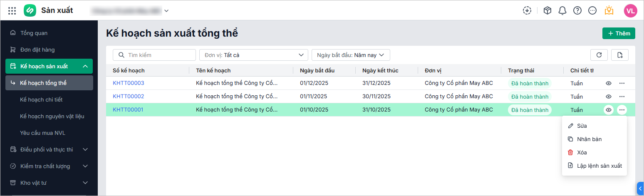This screenshot has height=196, width=644.
Task: Click the export file icon
Action: pyautogui.click(x=620, y=55)
